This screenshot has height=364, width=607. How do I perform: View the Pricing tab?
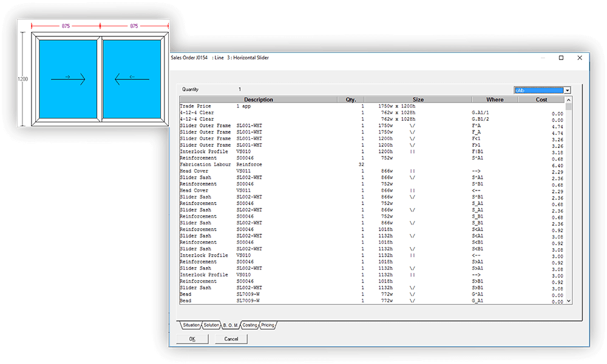point(267,325)
